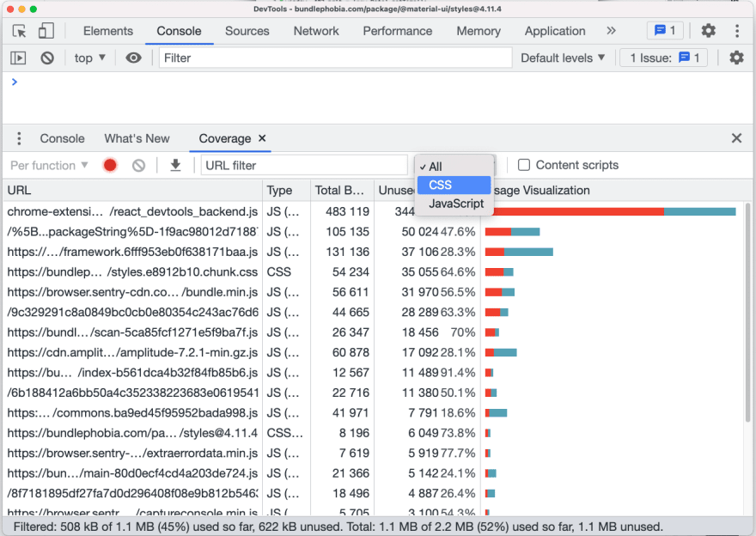Select the styles.e8912b10.chunk.css row
The image size is (756, 536).
click(x=374, y=271)
